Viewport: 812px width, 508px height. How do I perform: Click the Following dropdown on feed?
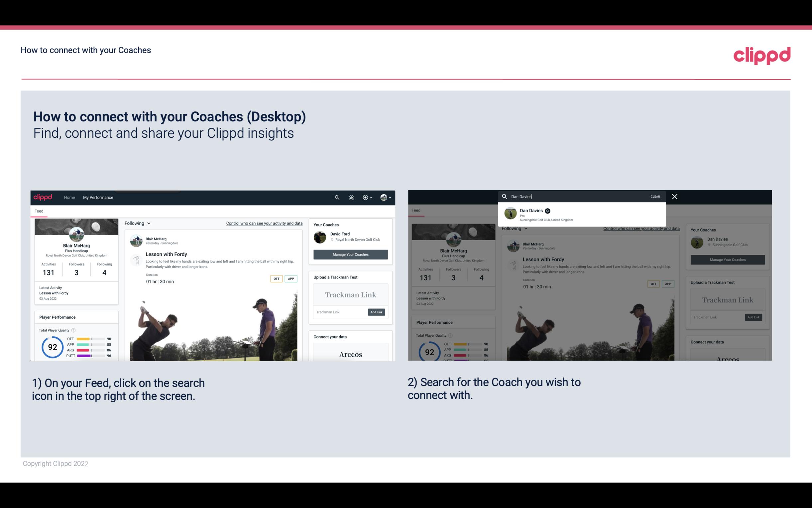click(137, 223)
